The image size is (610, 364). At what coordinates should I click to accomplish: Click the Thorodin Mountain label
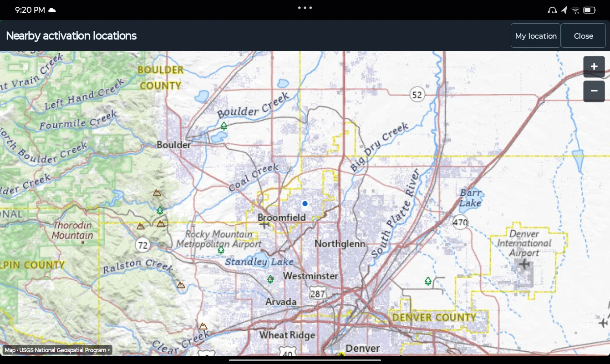[72, 230]
